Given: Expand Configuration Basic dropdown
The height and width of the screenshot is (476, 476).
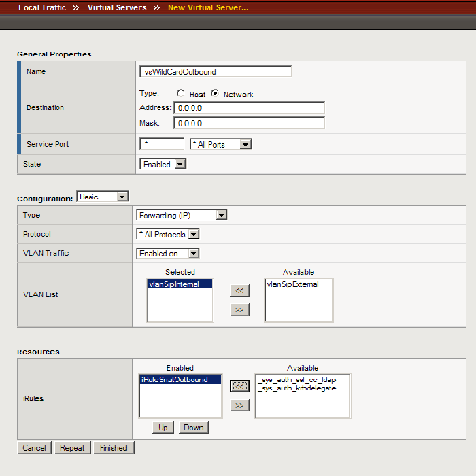Looking at the screenshot, I should [x=103, y=197].
